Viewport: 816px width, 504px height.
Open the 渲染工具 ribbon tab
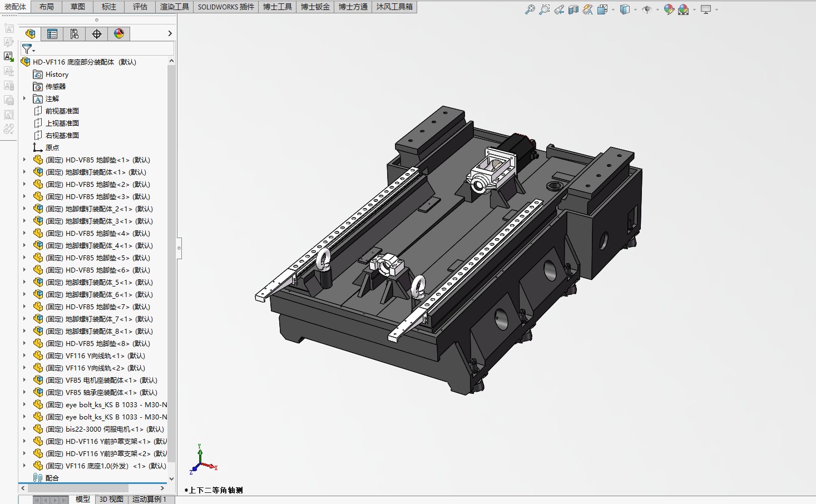(x=175, y=7)
